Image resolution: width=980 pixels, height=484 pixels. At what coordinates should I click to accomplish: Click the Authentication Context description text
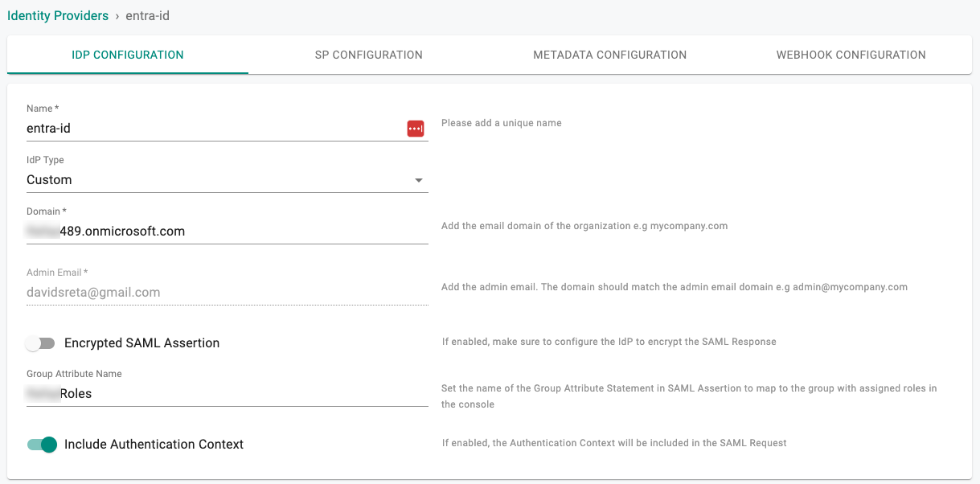pos(614,443)
